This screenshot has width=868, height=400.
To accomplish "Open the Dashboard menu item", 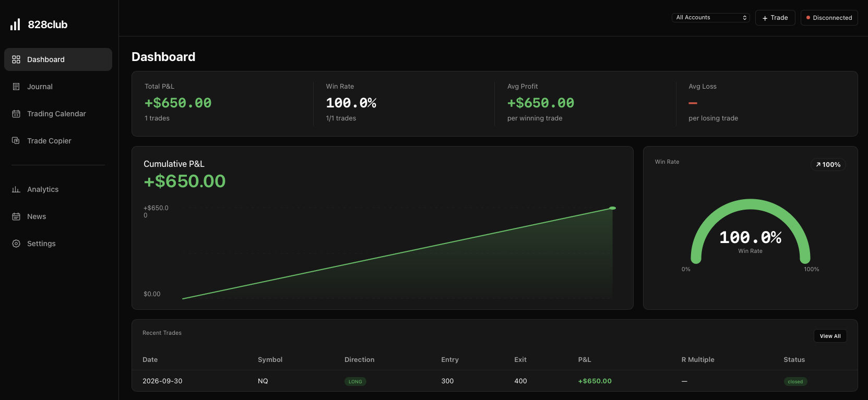I will click(x=58, y=59).
